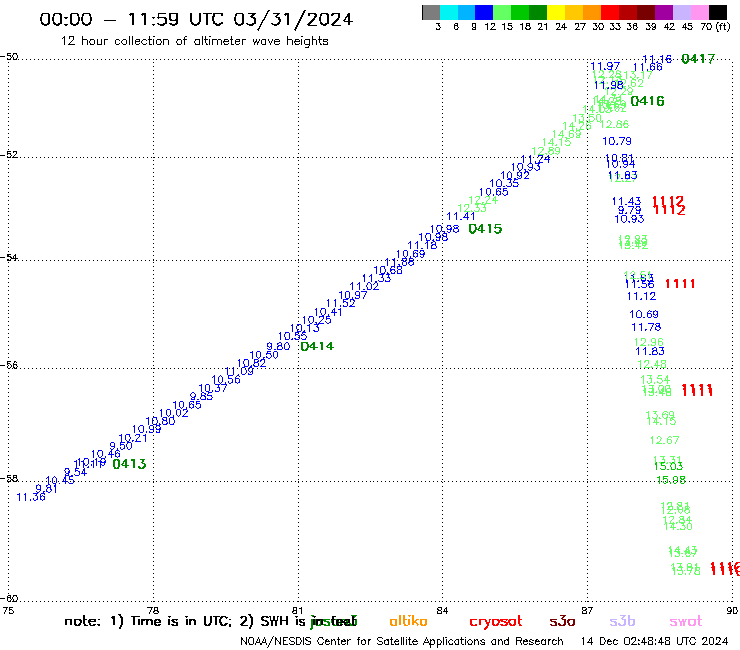The height and width of the screenshot is (650, 740).
Task: Click the wave height value '12.96'
Action: pyautogui.click(x=648, y=342)
